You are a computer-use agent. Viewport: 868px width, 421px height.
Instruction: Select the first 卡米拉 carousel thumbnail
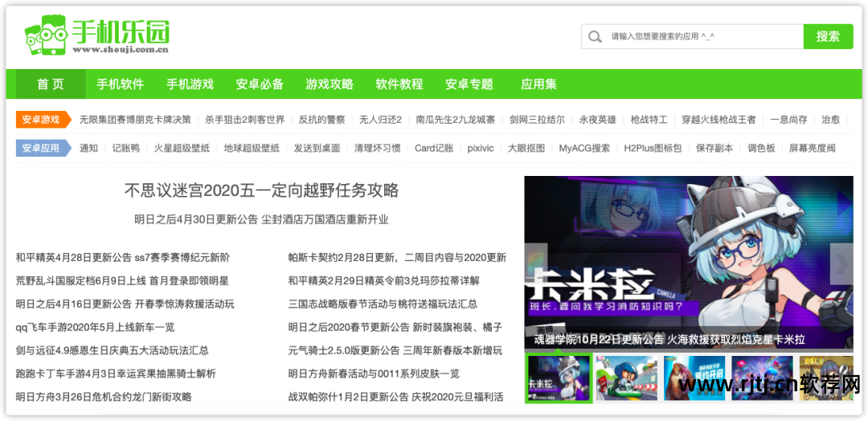click(x=559, y=378)
